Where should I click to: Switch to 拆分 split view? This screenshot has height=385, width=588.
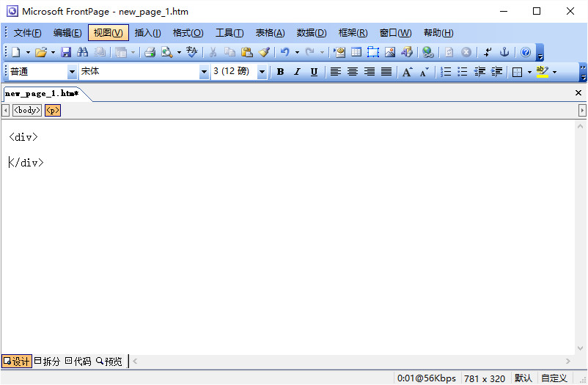click(47, 362)
